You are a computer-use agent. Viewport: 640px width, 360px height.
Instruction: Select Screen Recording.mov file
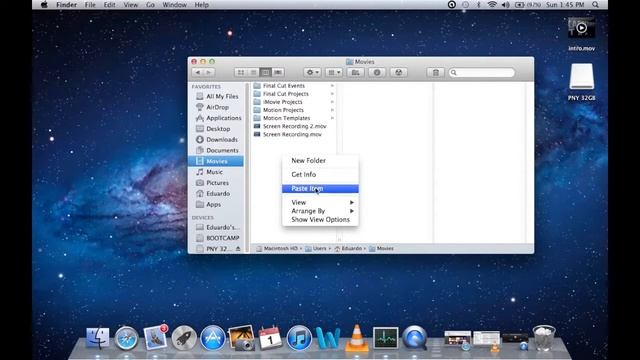293,134
